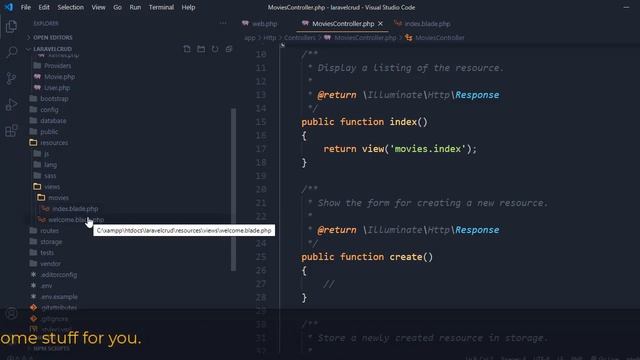Open the Search view in activity bar
640x360 pixels.
tap(11, 52)
